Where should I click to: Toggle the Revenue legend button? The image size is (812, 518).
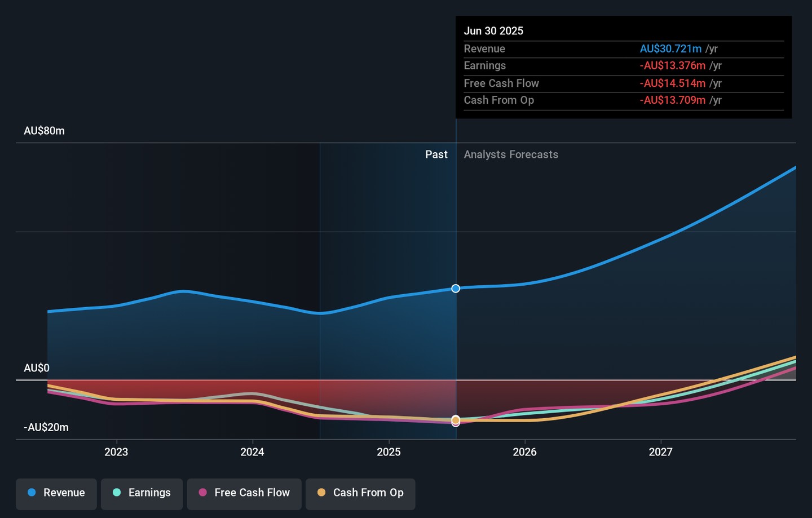click(56, 494)
